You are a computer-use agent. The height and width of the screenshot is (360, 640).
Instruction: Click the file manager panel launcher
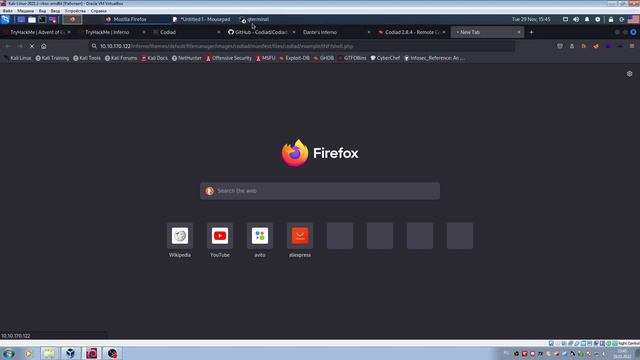pyautogui.click(x=32, y=19)
